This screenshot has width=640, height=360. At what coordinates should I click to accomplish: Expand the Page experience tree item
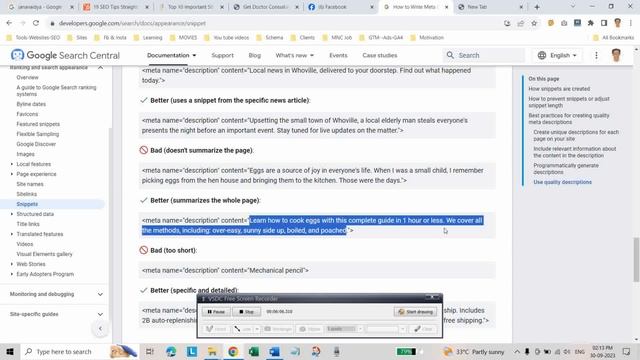(x=12, y=174)
